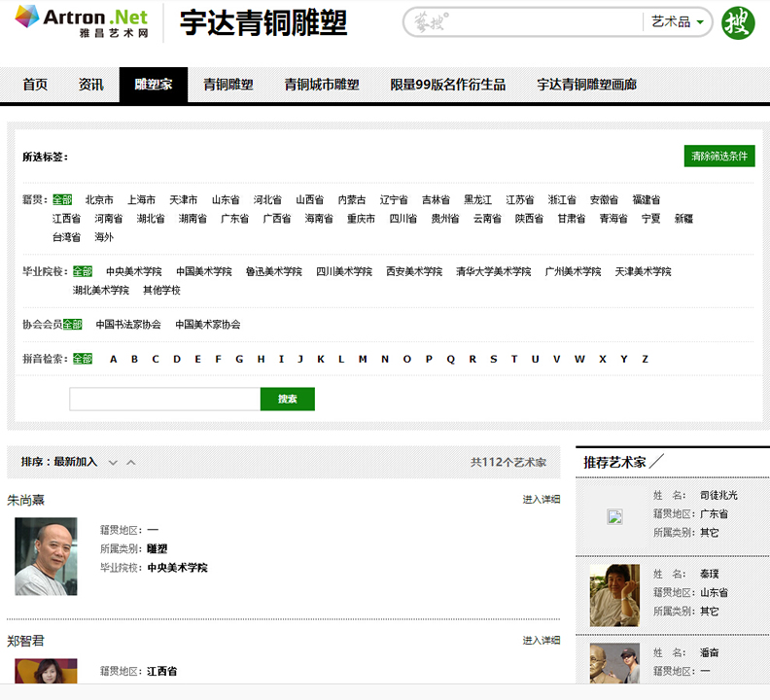Switch to the 青铜雕塑 tab
The height and width of the screenshot is (700, 770).
(228, 85)
